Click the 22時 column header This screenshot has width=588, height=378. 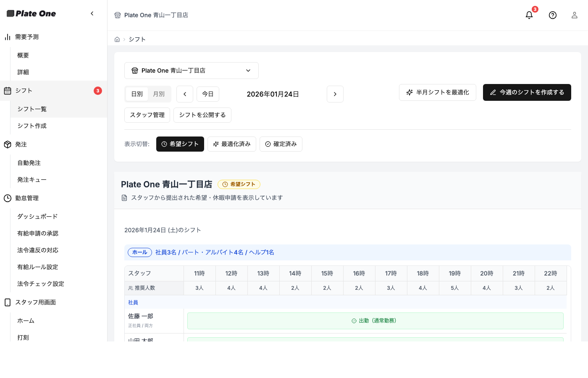[551, 273]
